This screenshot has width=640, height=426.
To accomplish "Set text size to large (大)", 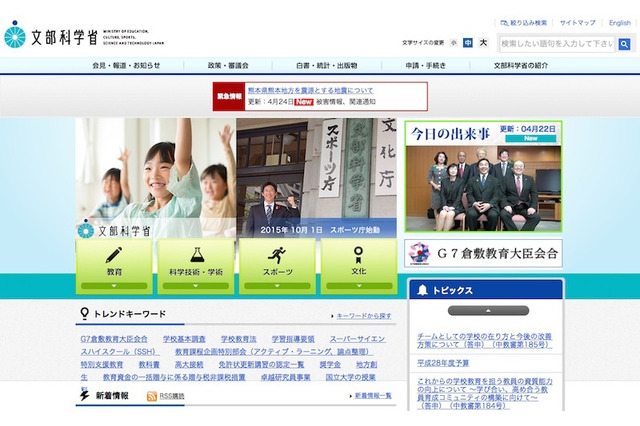I will [x=483, y=43].
